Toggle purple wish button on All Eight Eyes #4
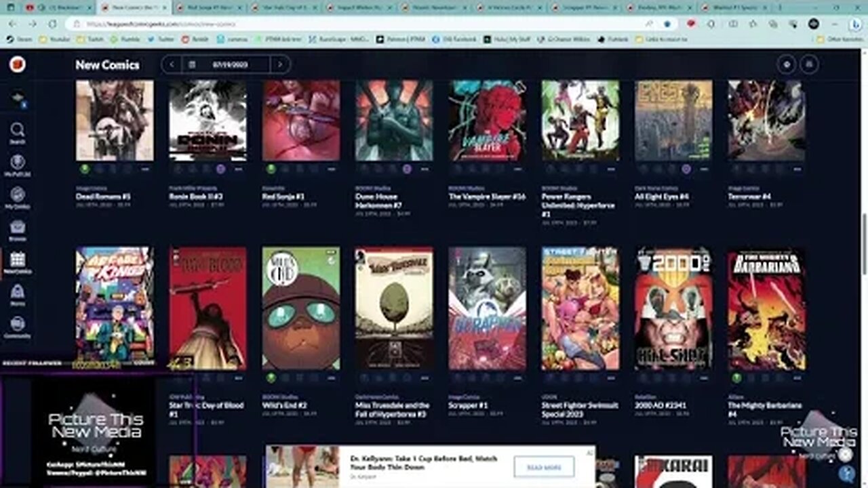The height and width of the screenshot is (488, 868). tap(686, 169)
